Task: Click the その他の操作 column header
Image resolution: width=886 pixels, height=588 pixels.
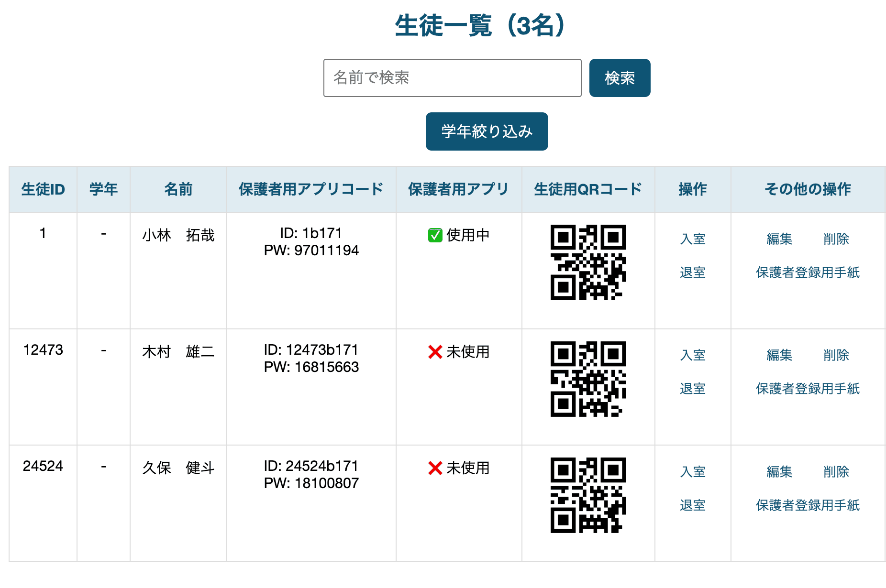Action: pos(808,189)
